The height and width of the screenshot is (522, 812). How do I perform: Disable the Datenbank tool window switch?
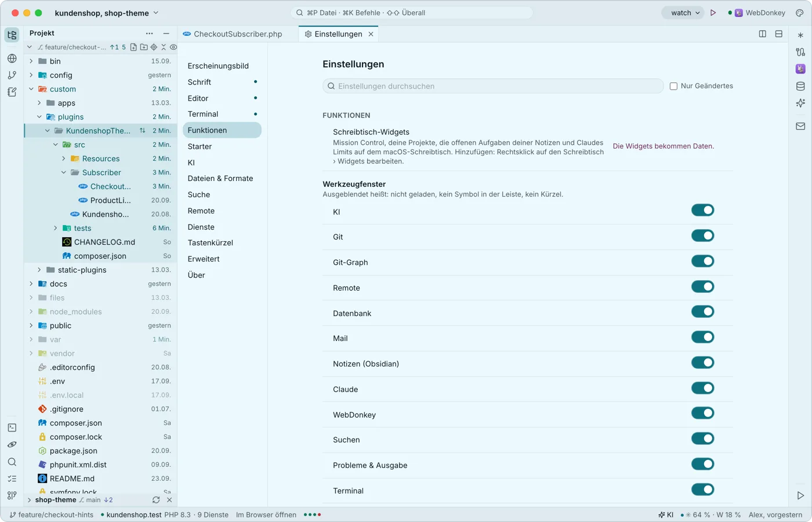click(702, 312)
